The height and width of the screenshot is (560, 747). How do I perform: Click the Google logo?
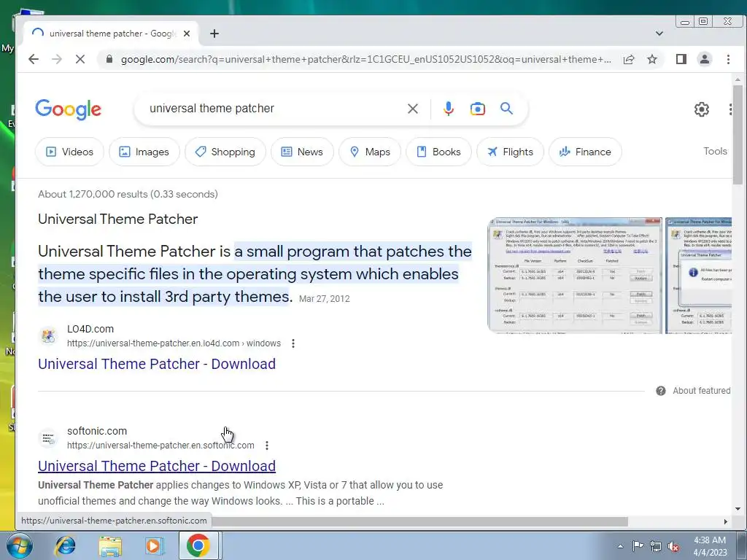68,109
